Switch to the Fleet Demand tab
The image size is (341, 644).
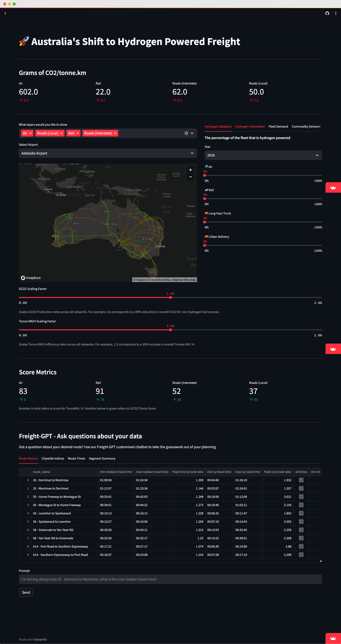click(278, 127)
